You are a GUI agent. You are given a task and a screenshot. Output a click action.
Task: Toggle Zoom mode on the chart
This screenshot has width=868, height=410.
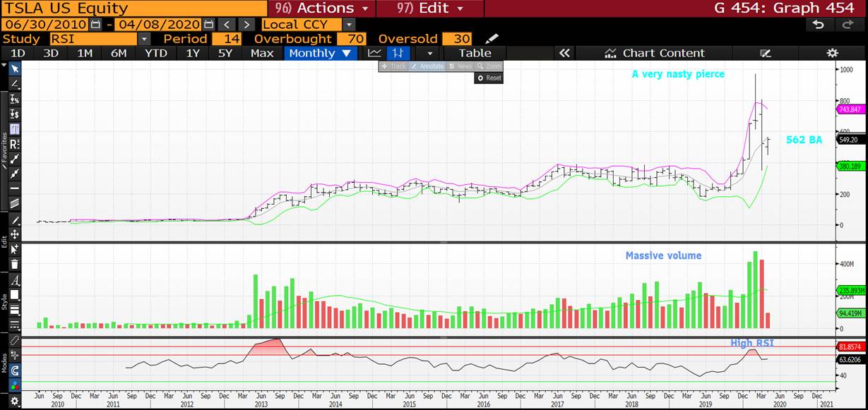click(x=489, y=66)
